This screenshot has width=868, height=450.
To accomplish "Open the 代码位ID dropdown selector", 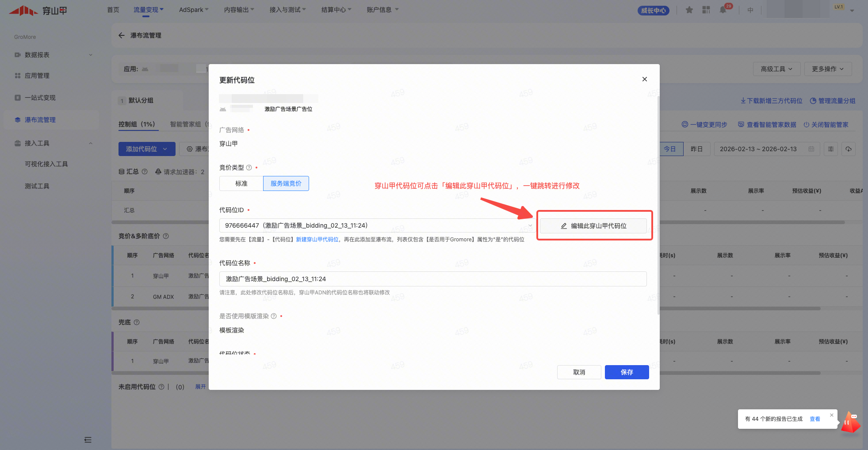I will (377, 225).
